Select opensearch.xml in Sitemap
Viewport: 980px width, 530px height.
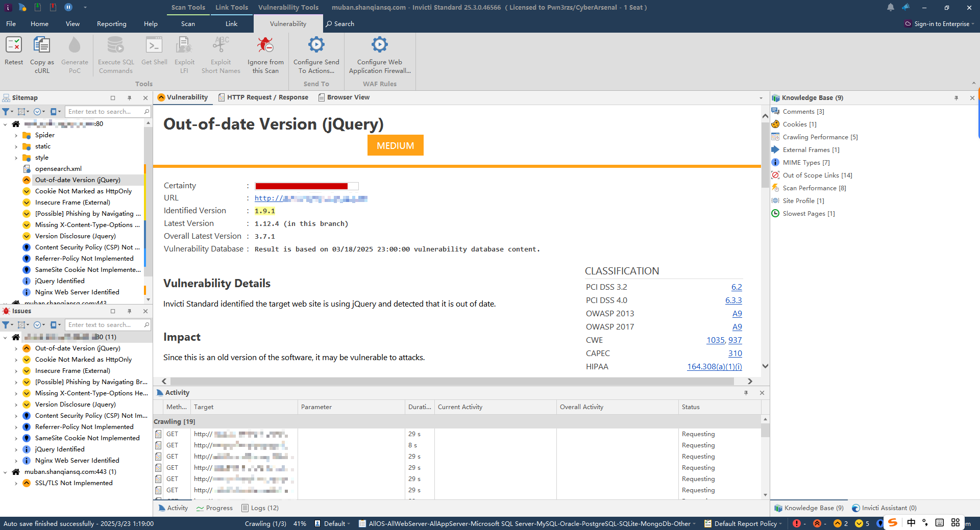tap(58, 169)
